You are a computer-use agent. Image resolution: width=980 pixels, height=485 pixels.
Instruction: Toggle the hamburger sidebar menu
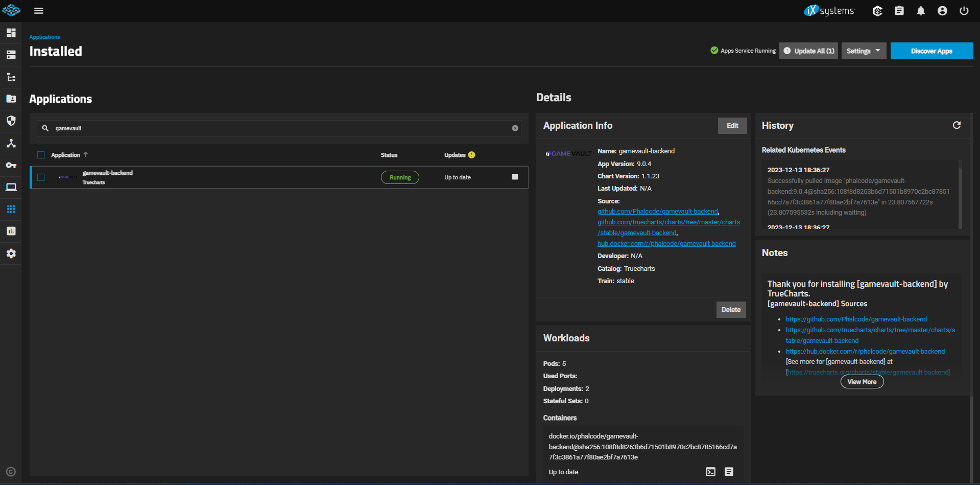tap(39, 11)
